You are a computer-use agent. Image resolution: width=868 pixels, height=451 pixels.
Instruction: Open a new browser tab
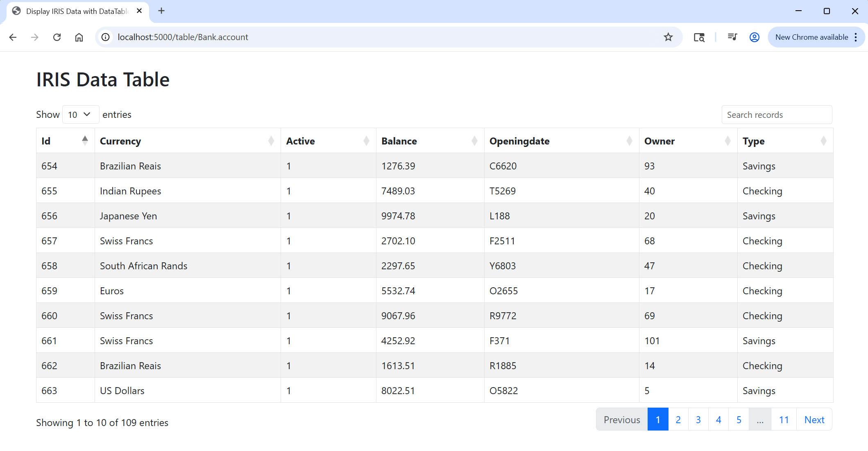tap(161, 11)
